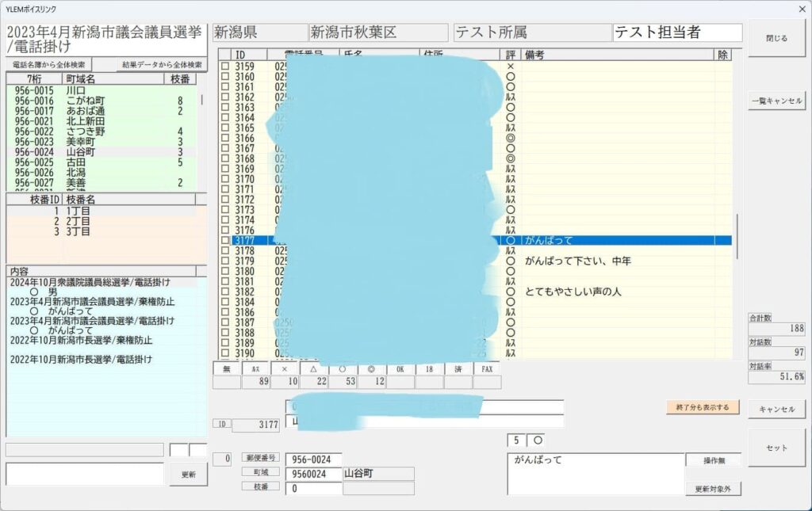Choose 2丁目 in the branch number list
This screenshot has width=812, height=511.
(78, 222)
